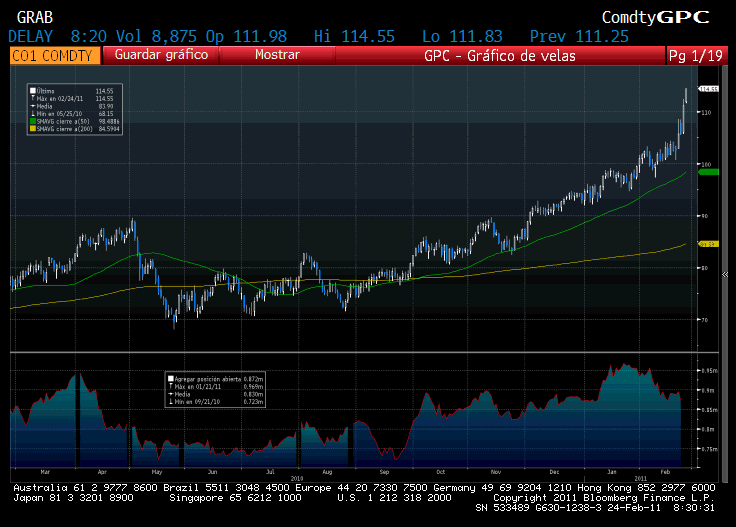Click the double chevron side panel expander

point(725,275)
